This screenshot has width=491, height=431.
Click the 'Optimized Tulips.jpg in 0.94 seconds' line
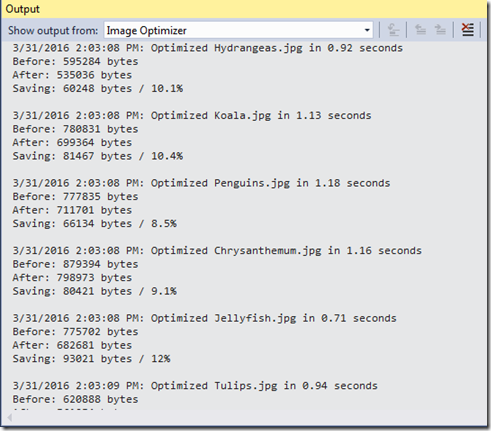(195, 386)
